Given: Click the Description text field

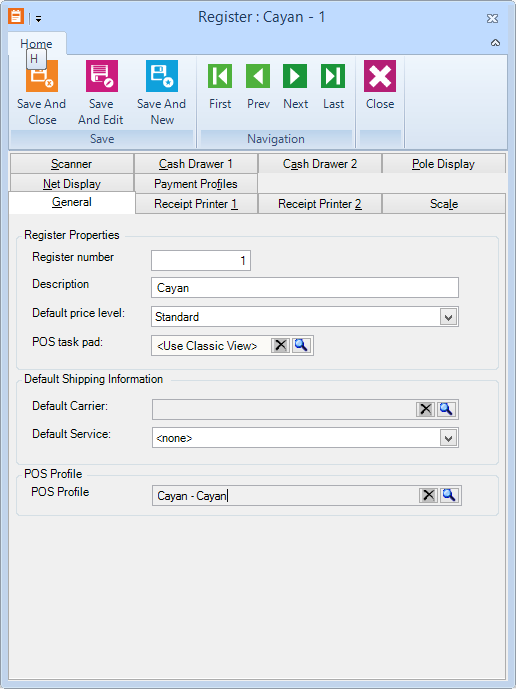Looking at the screenshot, I should tap(305, 287).
